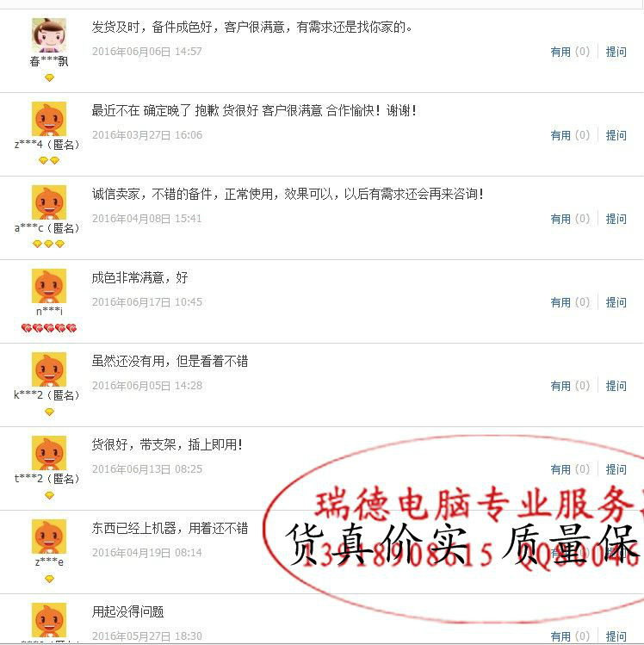The height and width of the screenshot is (645, 644).
Task: Click 提问 beside the 诚信卖家 review
Action: 616,219
